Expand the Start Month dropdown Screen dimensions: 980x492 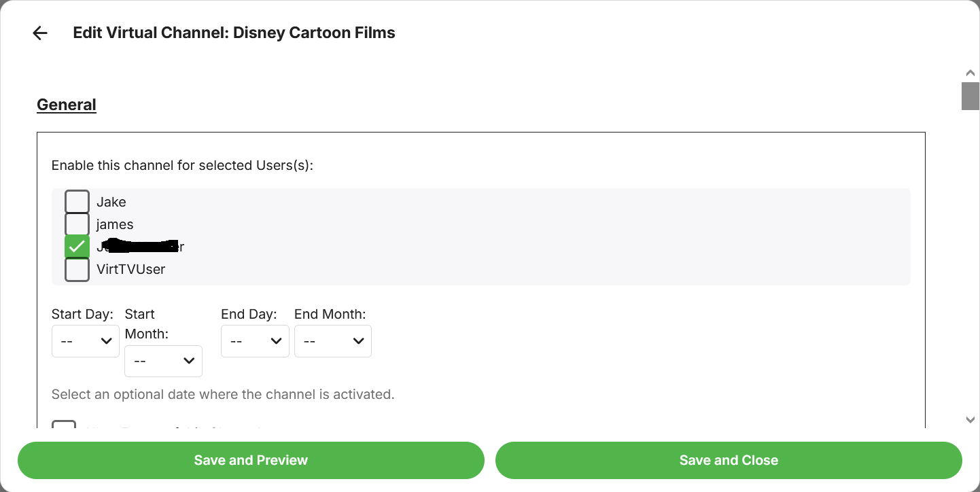point(163,361)
